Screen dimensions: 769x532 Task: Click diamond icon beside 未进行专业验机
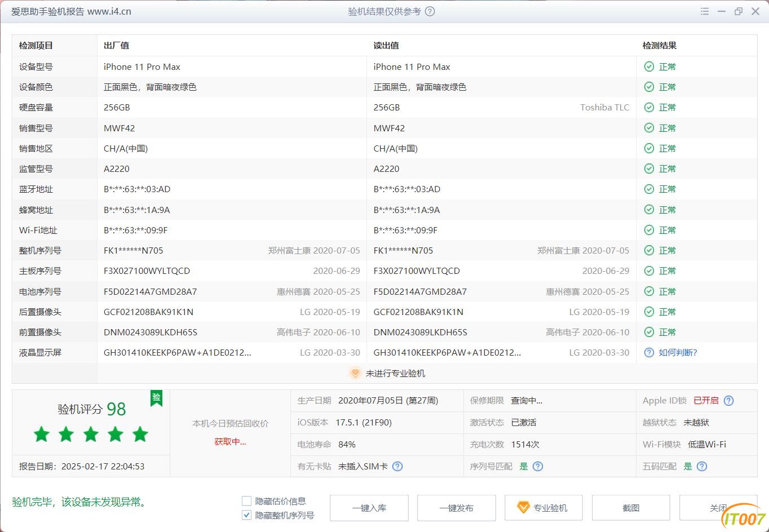click(355, 373)
